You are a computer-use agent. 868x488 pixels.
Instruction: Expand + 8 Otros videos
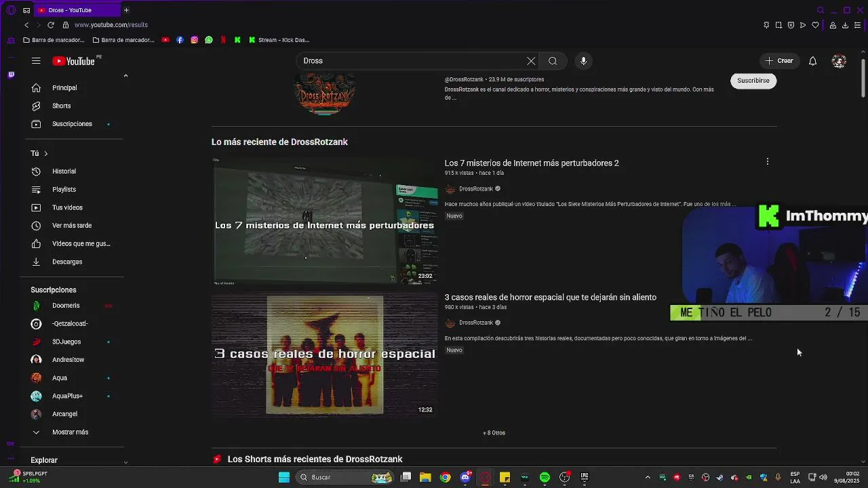[x=494, y=433]
